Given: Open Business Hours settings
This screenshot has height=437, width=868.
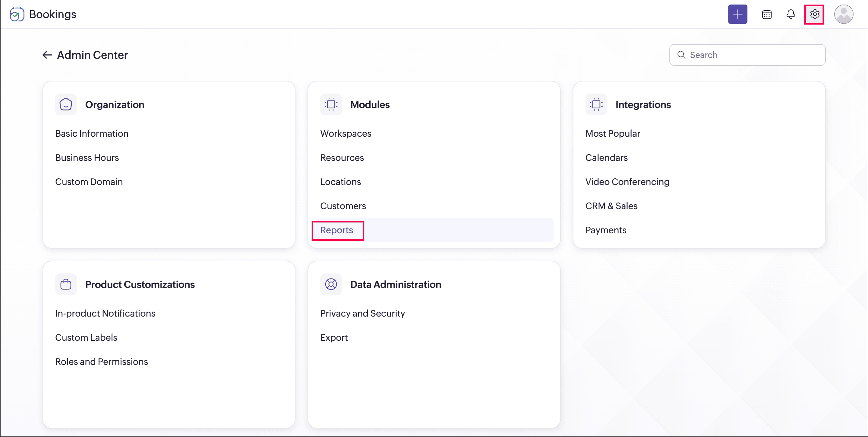Looking at the screenshot, I should click(87, 158).
